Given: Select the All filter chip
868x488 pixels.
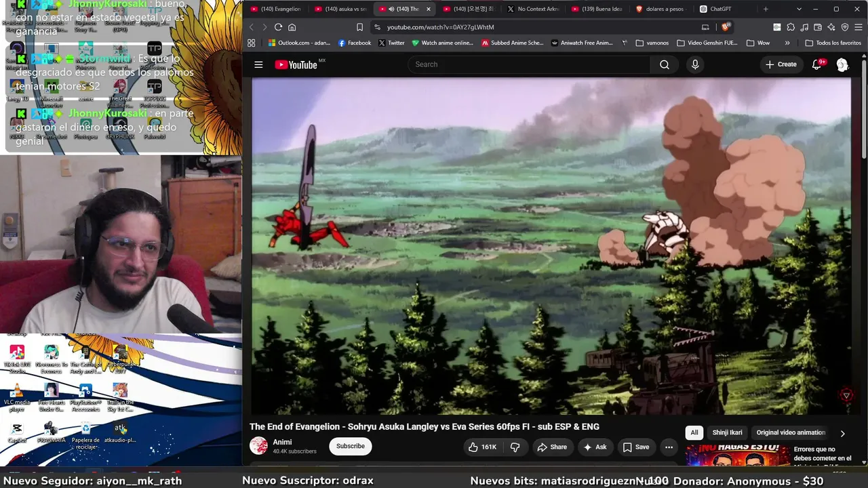Looking at the screenshot, I should 694,432.
